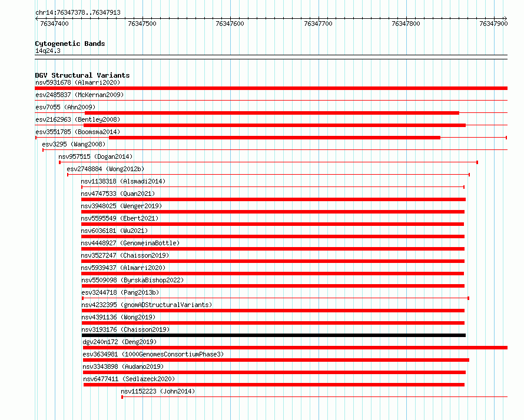This screenshot has width=524, height=420.
Task: Click the Cytogenetic Bands track heading
Action: pos(70,44)
